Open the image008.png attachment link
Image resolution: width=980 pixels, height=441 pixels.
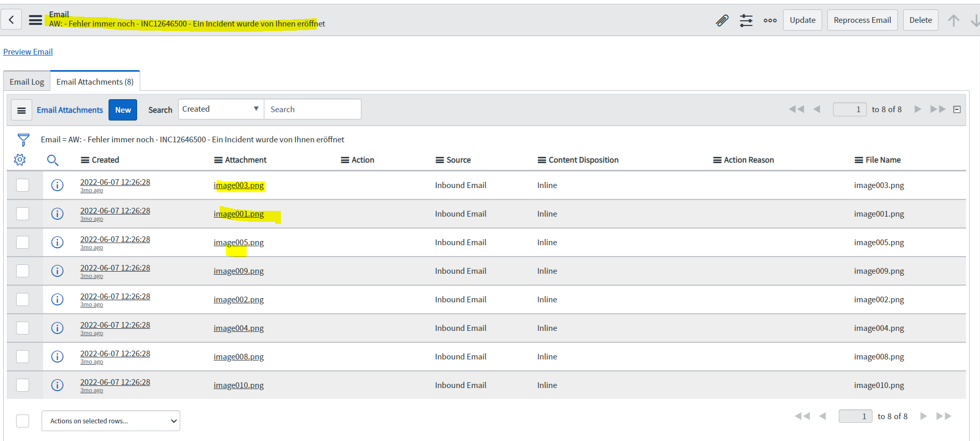pos(238,356)
